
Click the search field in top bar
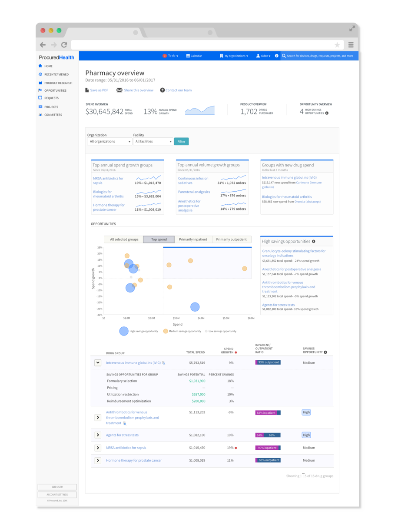[319, 56]
